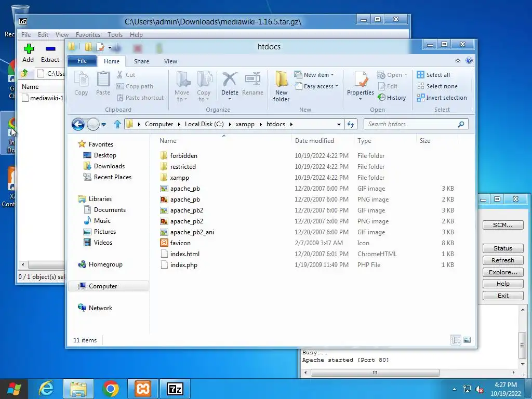
Task: Go up one folder level
Action: tap(117, 124)
